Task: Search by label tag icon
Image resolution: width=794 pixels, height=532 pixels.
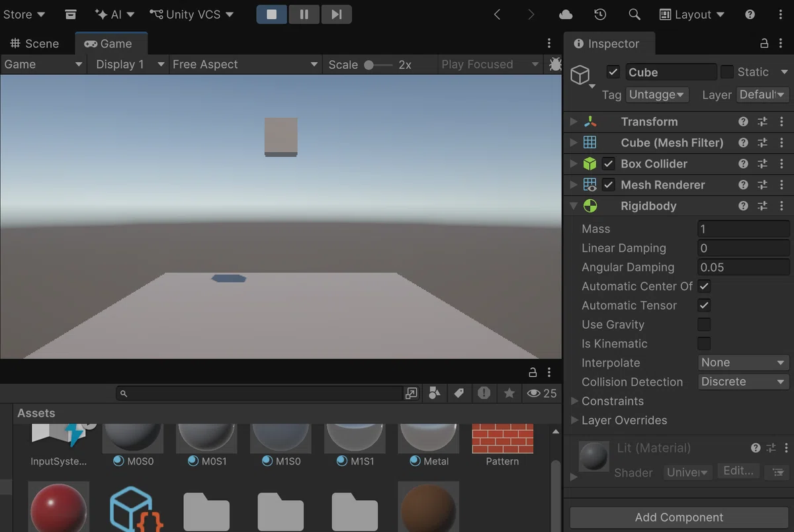Action: tap(459, 393)
